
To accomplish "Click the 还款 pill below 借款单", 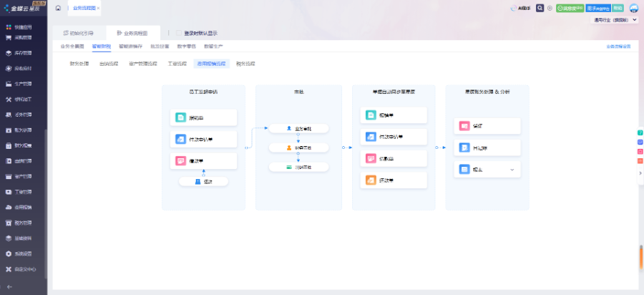I will coord(204,181).
